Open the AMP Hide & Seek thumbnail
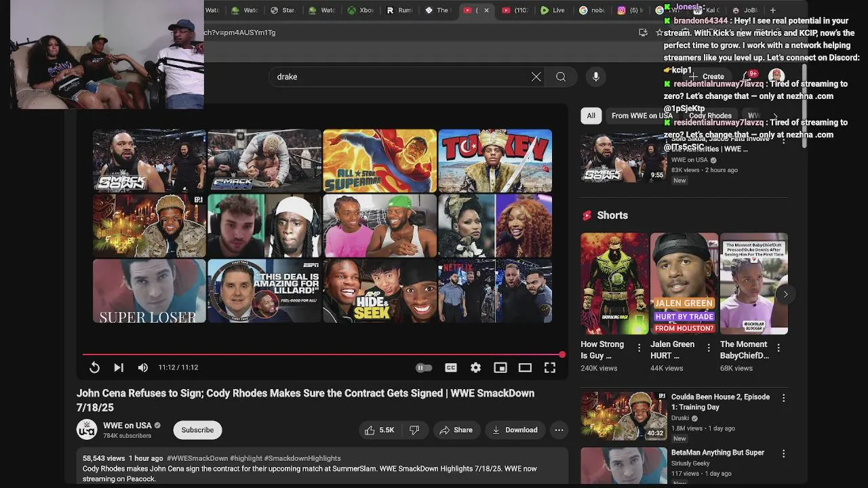Image resolution: width=868 pixels, height=488 pixels. tap(380, 291)
